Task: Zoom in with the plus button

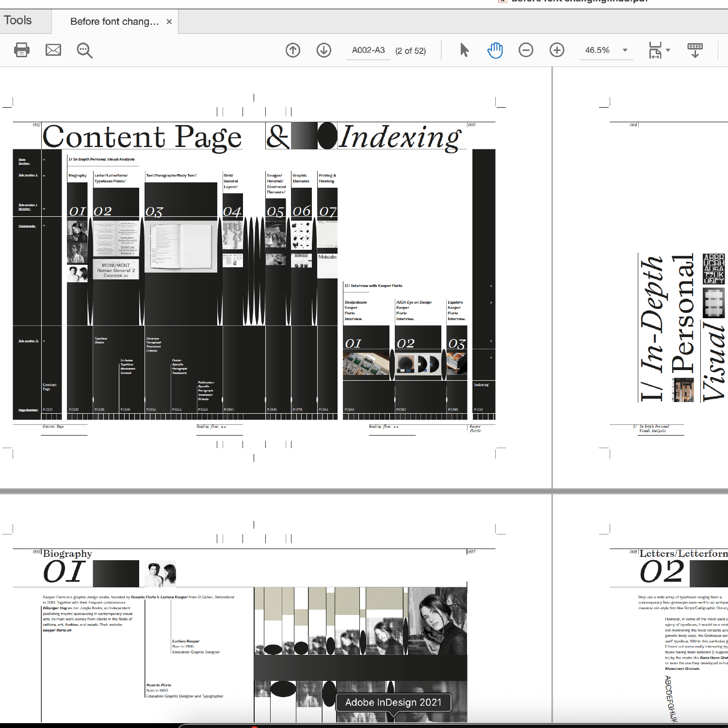Action: 557,50
